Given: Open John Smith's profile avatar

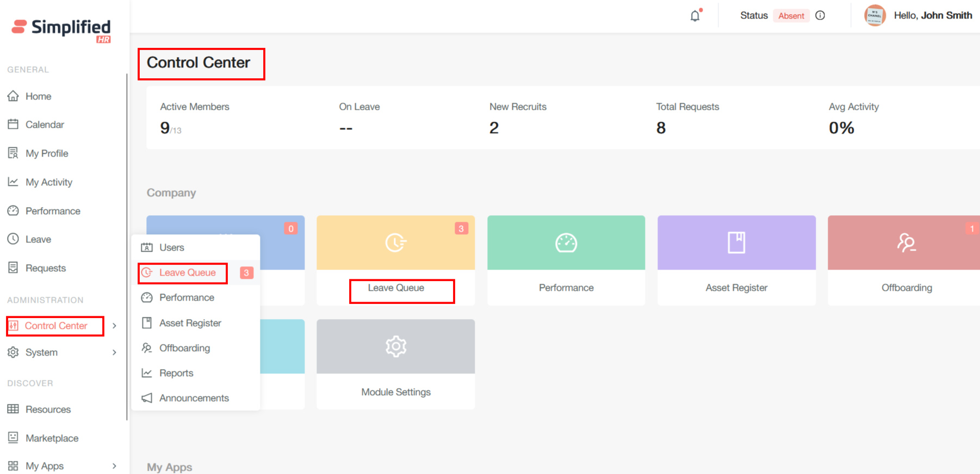Looking at the screenshot, I should pyautogui.click(x=874, y=15).
